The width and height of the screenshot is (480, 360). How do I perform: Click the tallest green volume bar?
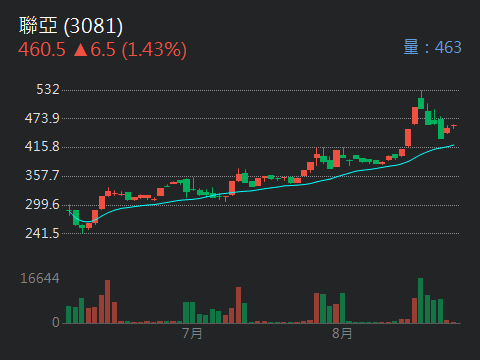(421, 301)
